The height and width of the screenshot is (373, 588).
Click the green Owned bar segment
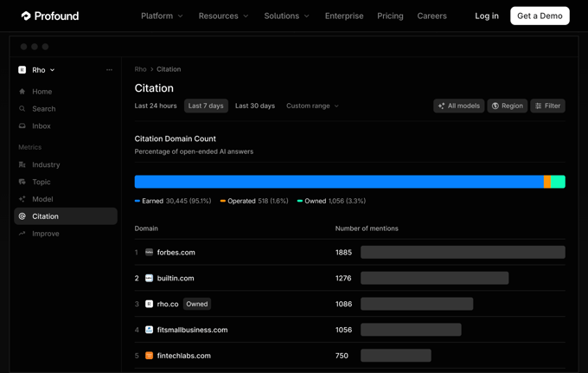coord(558,182)
